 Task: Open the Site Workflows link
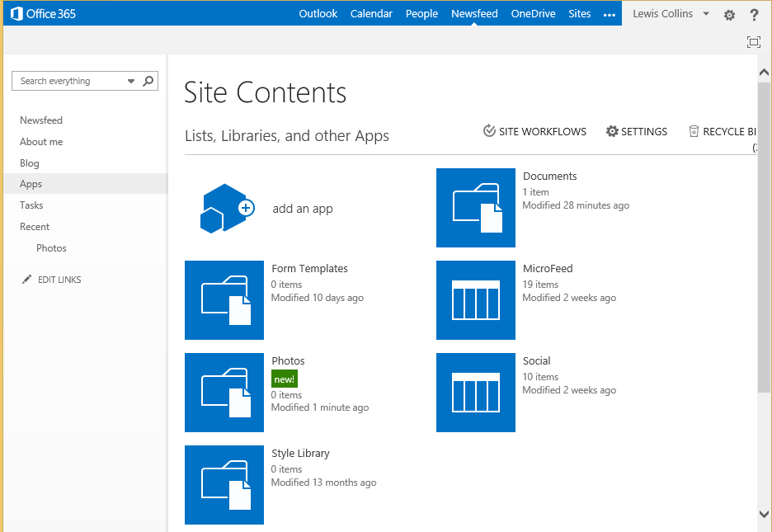point(535,131)
